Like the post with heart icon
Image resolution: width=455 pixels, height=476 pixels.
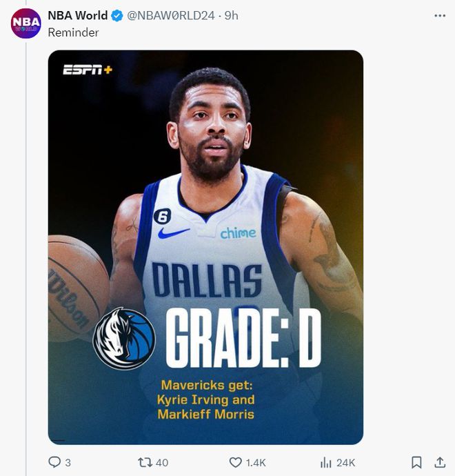(235, 462)
